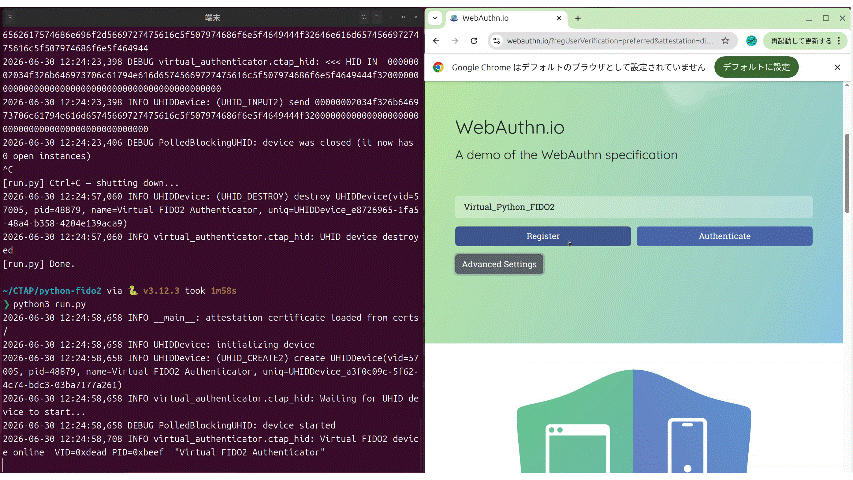The height and width of the screenshot is (480, 853).
Task: Click 'UHIDDevice: initializing device' log line
Action: click(x=158, y=344)
